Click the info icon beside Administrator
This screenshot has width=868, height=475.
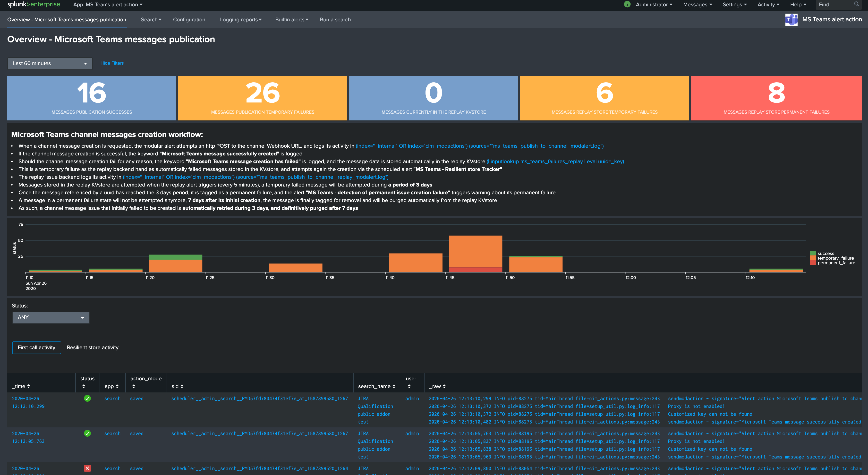click(x=627, y=4)
